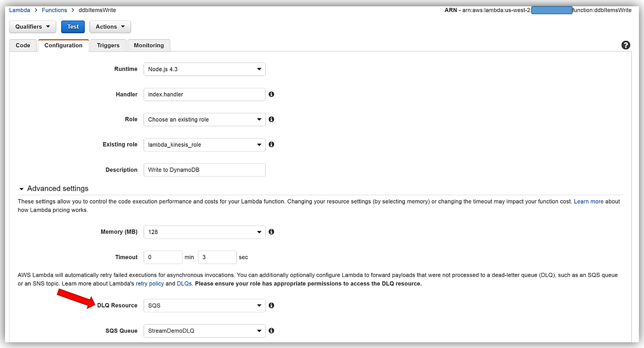Click info icon beside SQS Queue
This screenshot has width=644, height=348.
click(271, 331)
